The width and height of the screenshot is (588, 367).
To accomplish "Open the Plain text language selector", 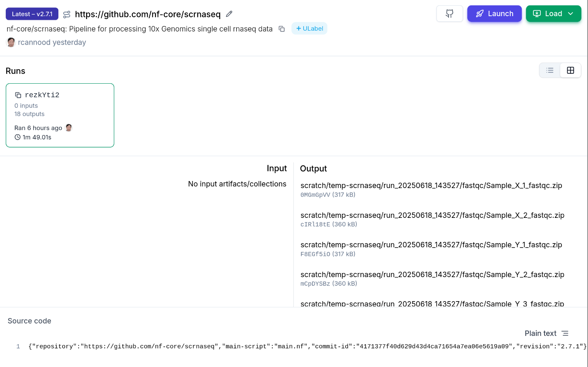I will tap(546, 333).
